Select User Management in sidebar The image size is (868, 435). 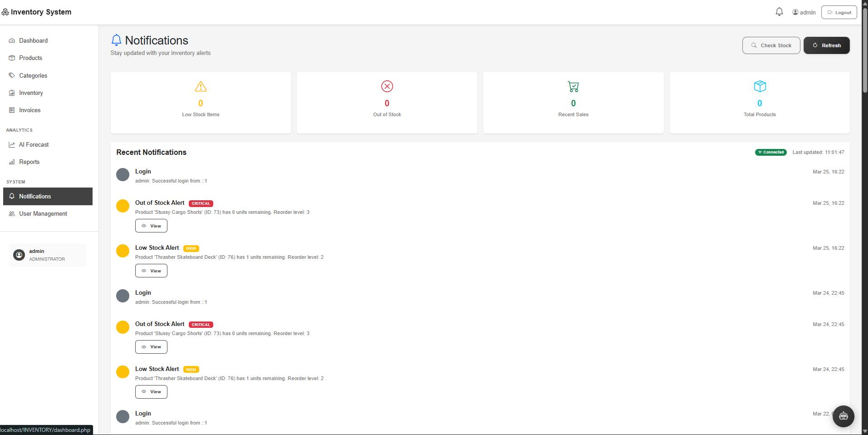click(x=43, y=214)
